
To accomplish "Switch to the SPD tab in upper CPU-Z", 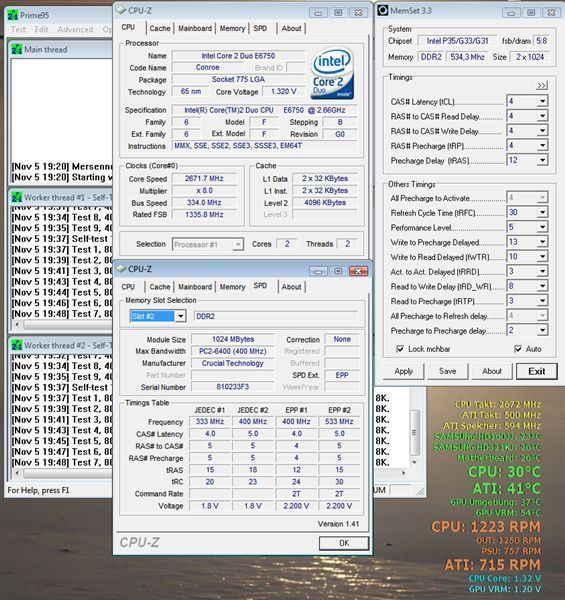I will 260,28.
